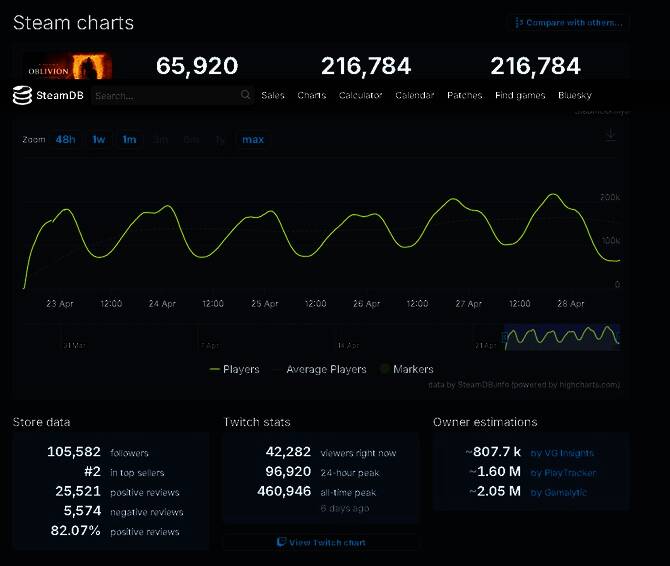Viewport: 670px width, 566px height.
Task: Click the Oblivion game thumbnail
Action: 81,66
